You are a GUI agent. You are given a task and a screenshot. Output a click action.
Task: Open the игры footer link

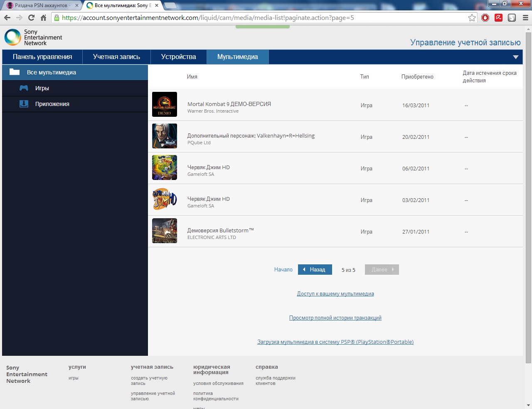click(74, 378)
